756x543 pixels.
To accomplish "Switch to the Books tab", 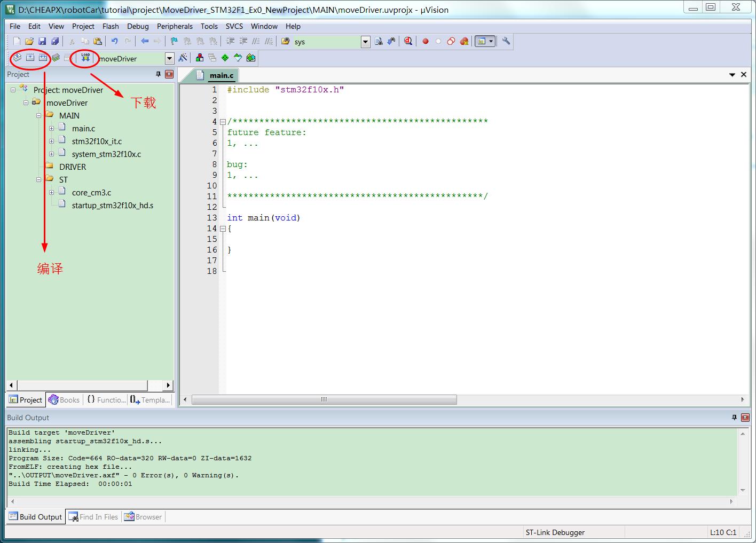I will pos(64,400).
